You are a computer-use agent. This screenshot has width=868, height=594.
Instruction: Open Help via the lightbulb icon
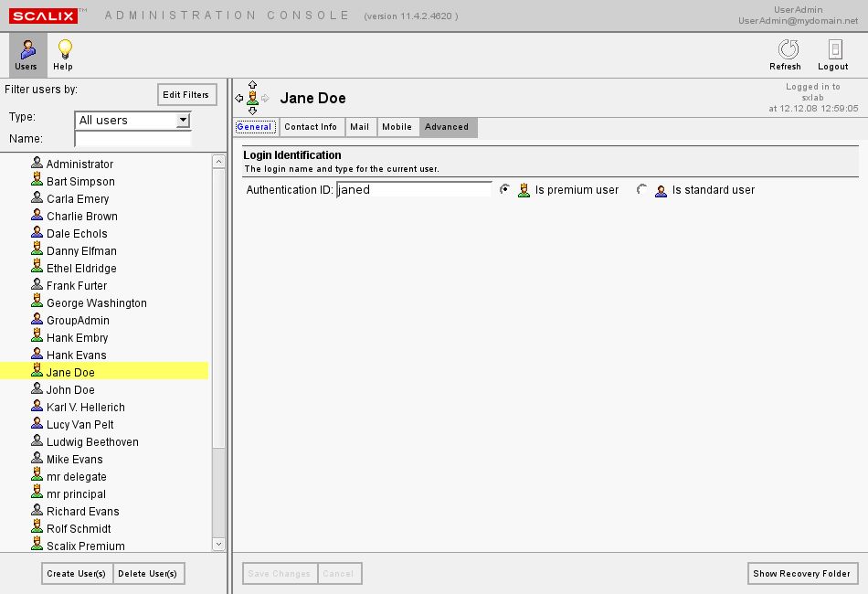click(x=63, y=55)
